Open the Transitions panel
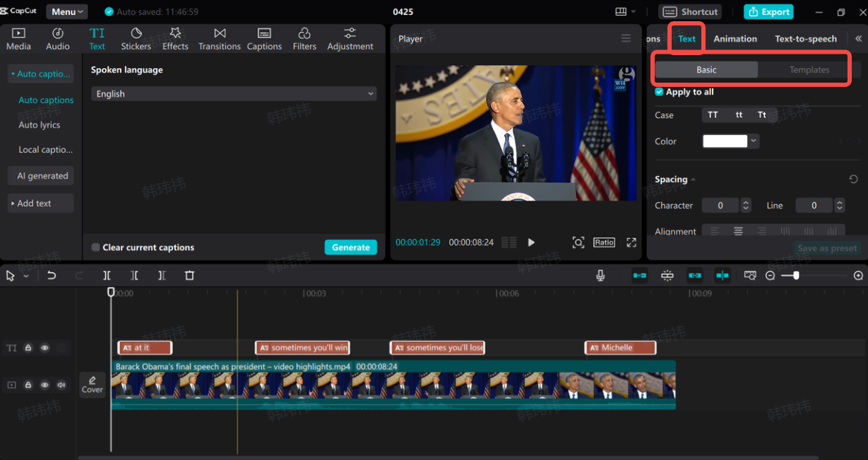Screen dimensions: 868x460 pos(220,39)
